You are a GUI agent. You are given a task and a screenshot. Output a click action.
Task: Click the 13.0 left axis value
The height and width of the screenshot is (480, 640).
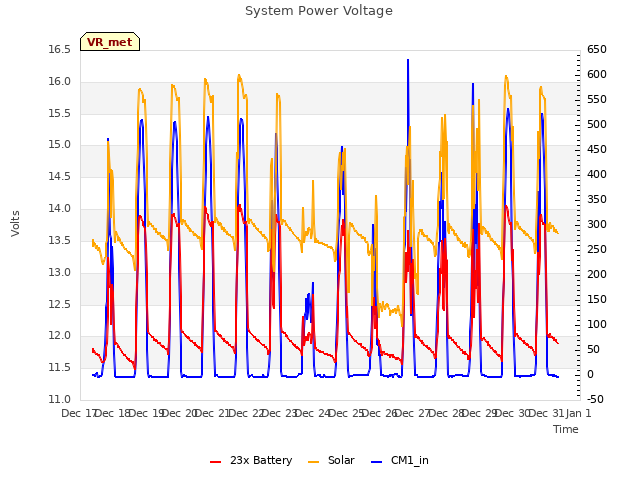(x=60, y=272)
